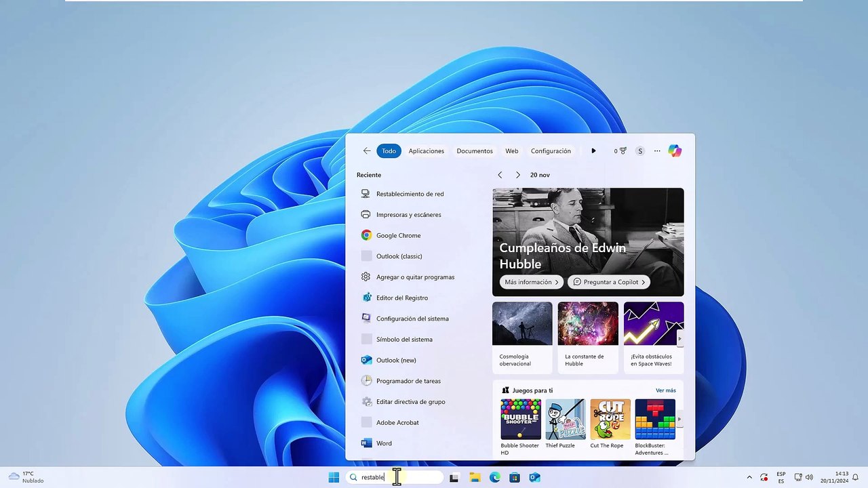Open La constante de Hubble card

(x=588, y=337)
